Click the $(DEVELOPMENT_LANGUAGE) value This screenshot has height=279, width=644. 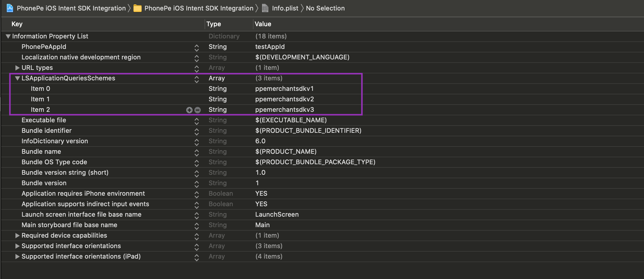tap(302, 57)
